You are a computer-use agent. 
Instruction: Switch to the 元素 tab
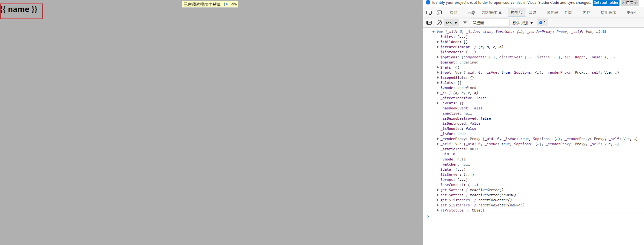(471, 13)
